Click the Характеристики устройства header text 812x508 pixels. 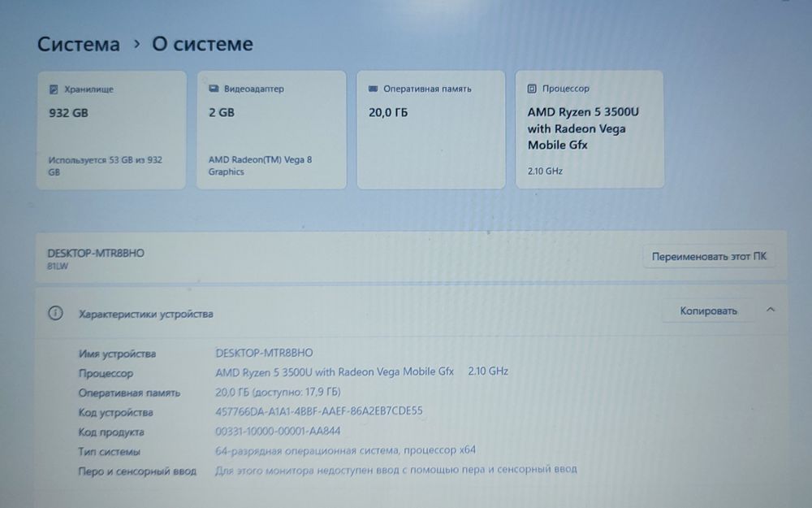145,314
